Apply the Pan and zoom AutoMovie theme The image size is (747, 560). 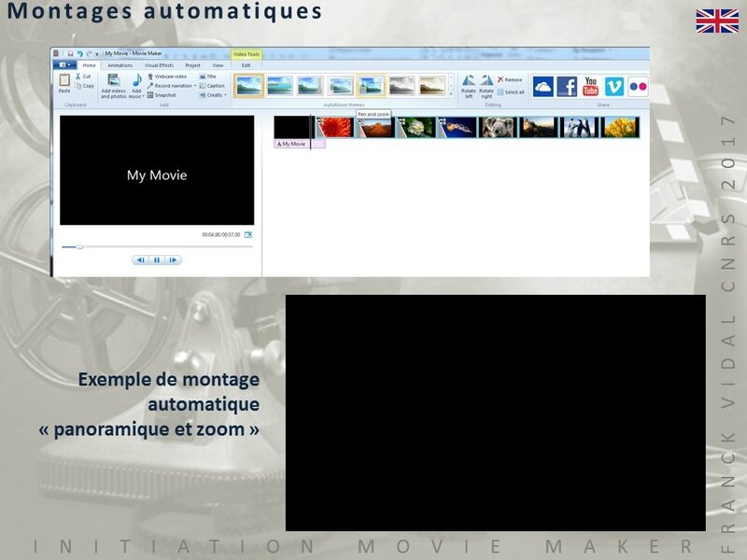371,86
